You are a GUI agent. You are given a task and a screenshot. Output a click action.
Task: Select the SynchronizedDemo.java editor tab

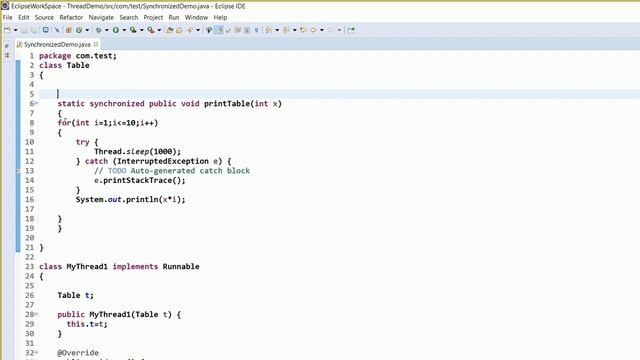pyautogui.click(x=57, y=44)
